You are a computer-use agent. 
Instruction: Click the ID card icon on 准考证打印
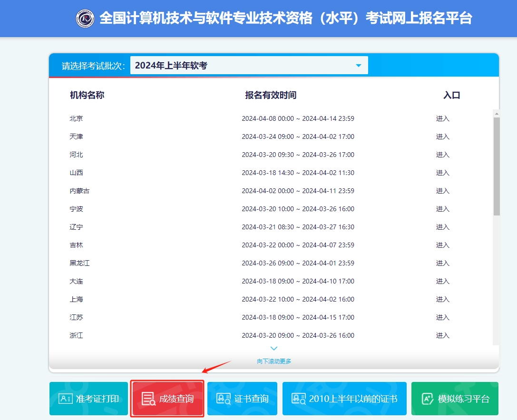coord(65,399)
